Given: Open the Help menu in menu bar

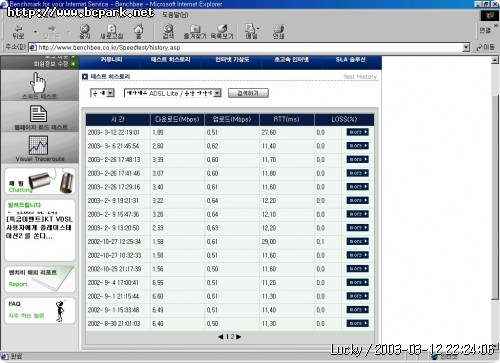Looking at the screenshot, I should click(x=175, y=15).
